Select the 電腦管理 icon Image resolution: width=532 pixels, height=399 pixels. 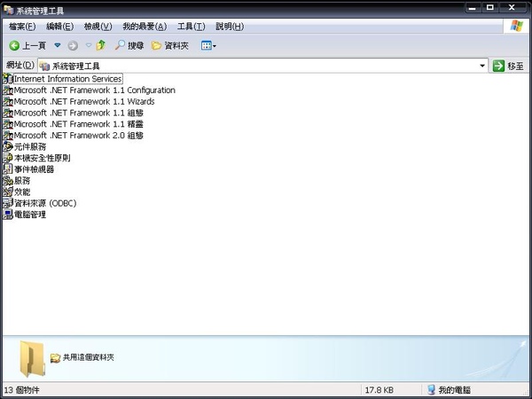[x=8, y=215]
